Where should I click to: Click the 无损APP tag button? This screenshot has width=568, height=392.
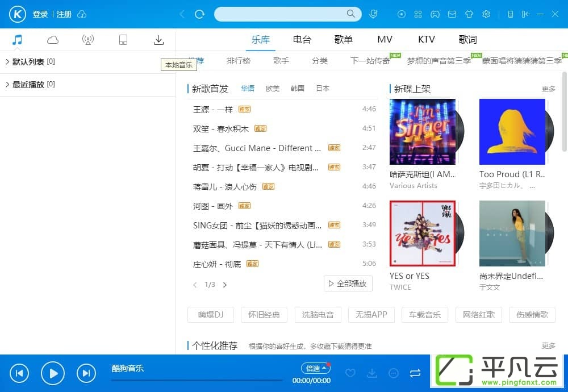coord(371,315)
